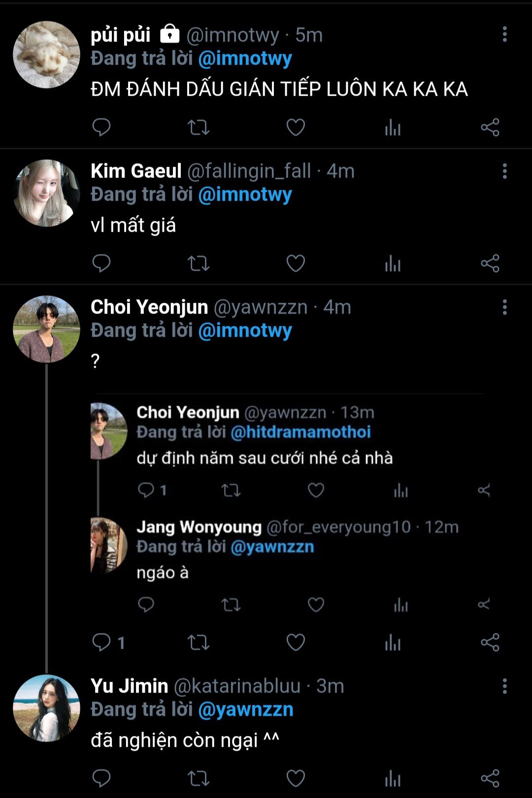Viewport: 532px width, 798px height.
Task: Like Yu Jimin's tweet
Action: point(296,778)
